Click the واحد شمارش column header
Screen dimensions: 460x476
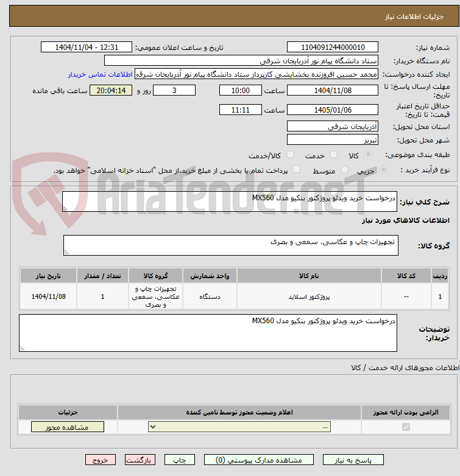[x=210, y=276]
